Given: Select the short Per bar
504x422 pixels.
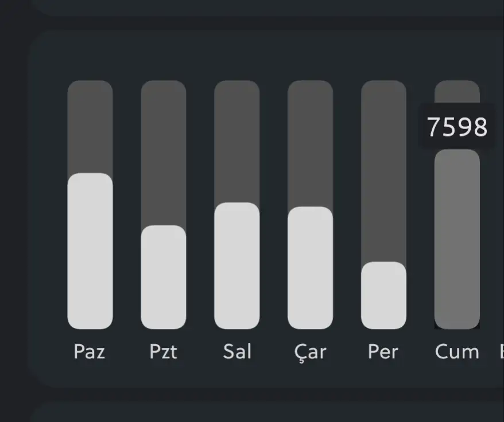Looking at the screenshot, I should [x=383, y=295].
